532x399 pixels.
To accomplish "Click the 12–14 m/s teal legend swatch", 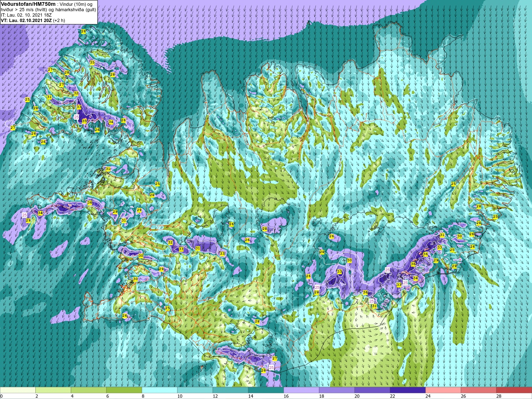I will [231, 390].
